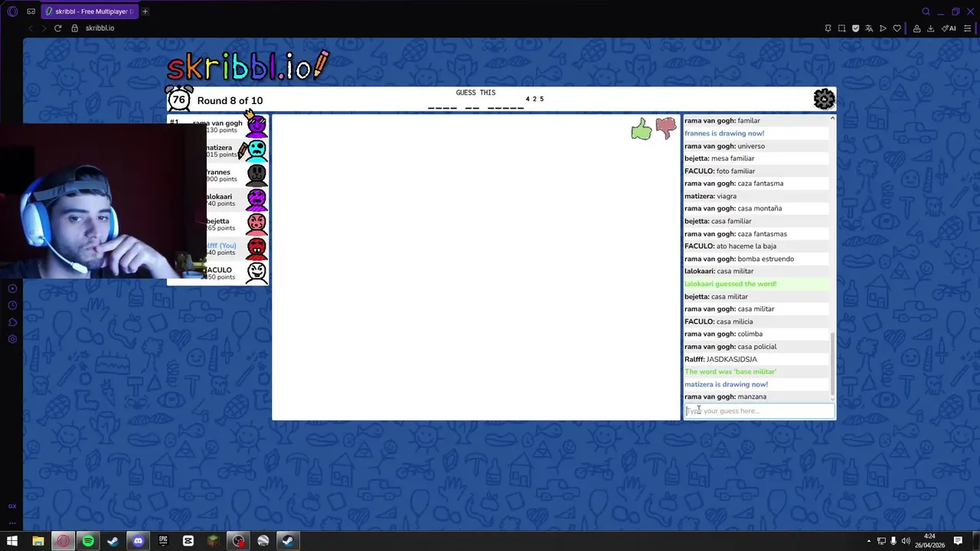Click the site security lock icon

(x=74, y=28)
